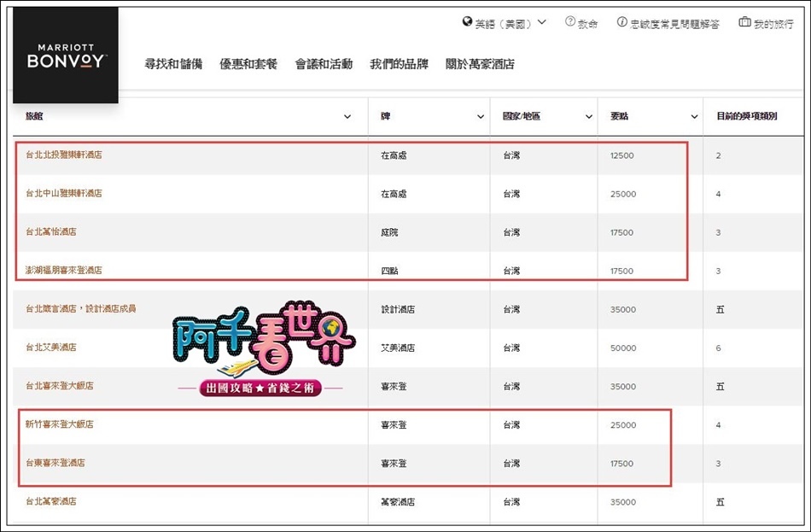Open 優惠和套餐 menu
811x532 pixels.
[x=248, y=64]
